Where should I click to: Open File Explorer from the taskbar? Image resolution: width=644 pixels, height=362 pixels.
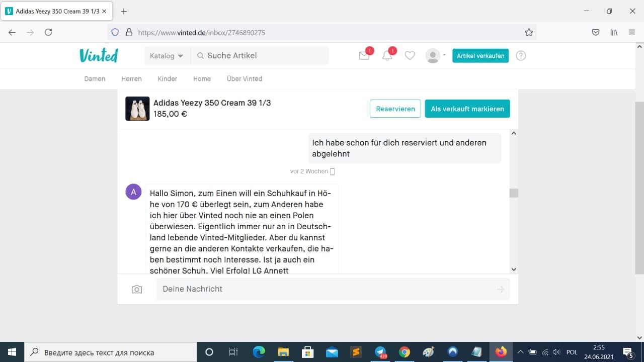click(x=283, y=352)
